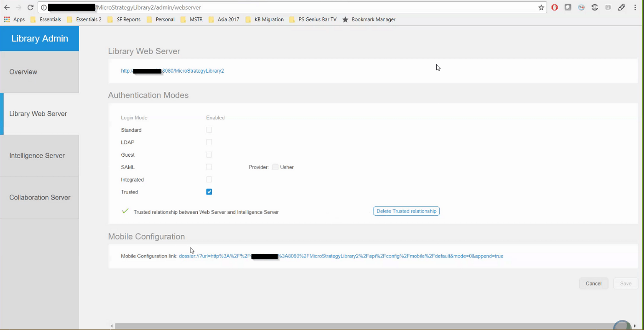Click the Cancel button

tap(593, 284)
